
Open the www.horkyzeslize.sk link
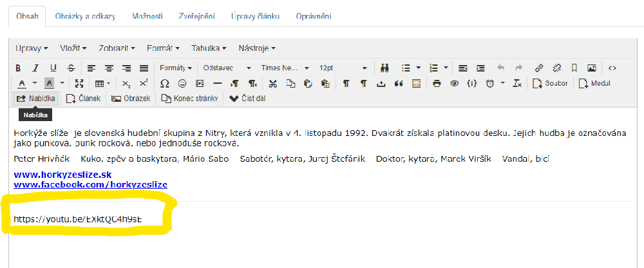point(62,174)
